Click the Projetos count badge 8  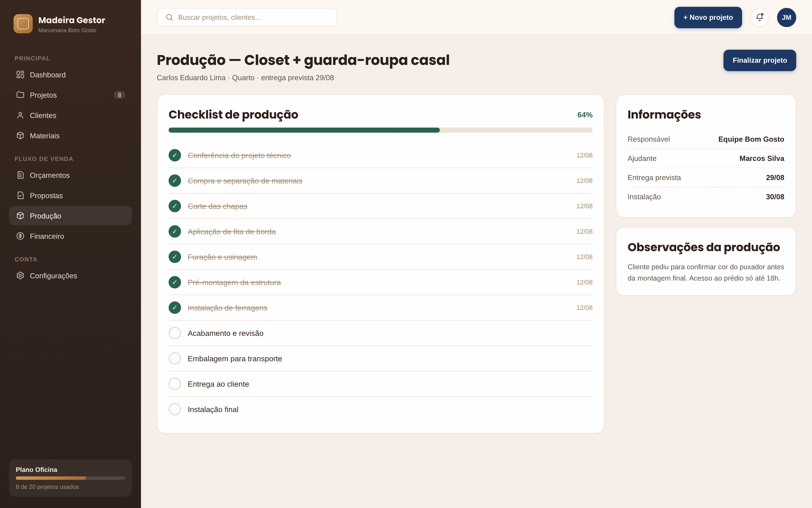pyautogui.click(x=120, y=95)
